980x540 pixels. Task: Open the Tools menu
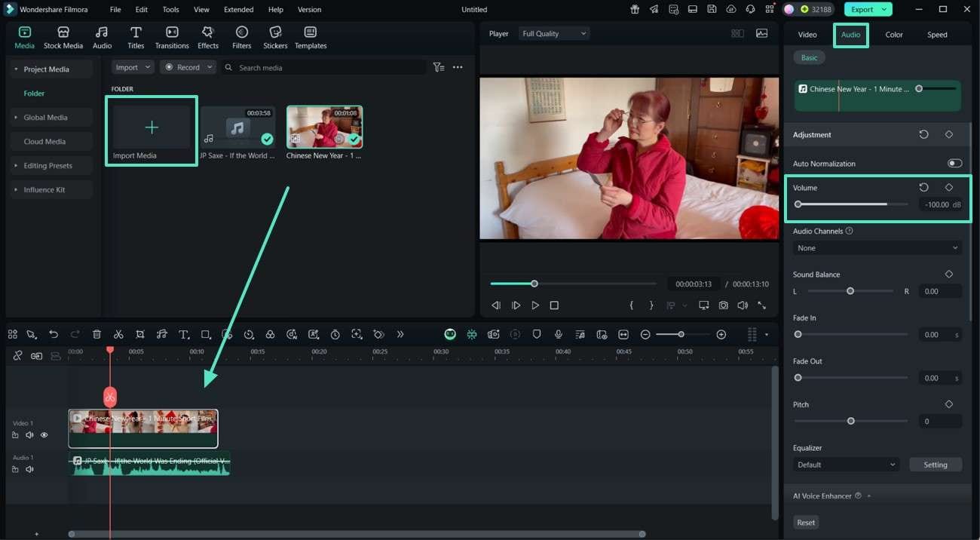171,10
